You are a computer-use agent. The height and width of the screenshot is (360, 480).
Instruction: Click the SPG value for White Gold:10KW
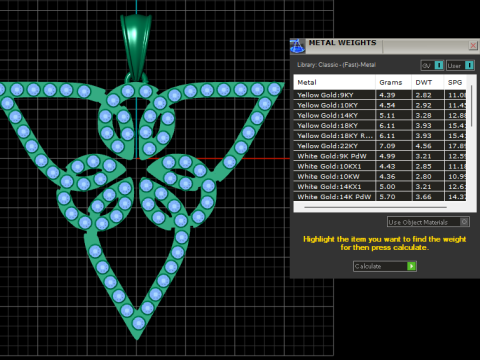[457, 176]
